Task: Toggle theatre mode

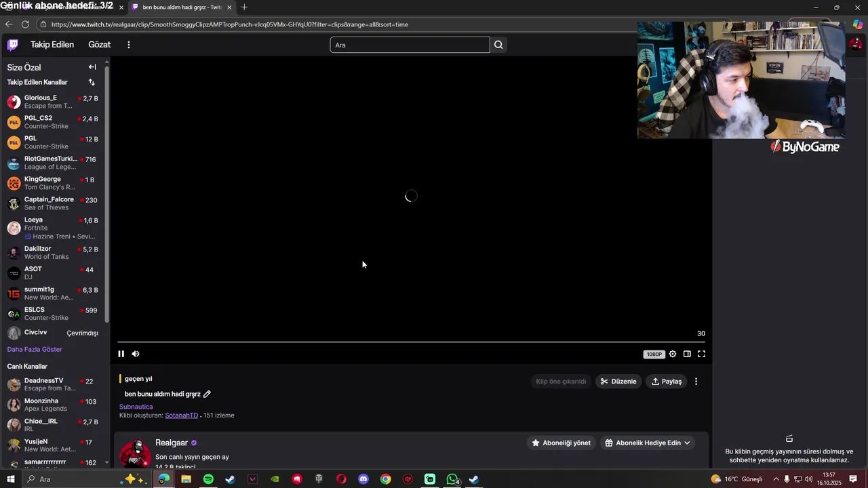Action: 687,354
